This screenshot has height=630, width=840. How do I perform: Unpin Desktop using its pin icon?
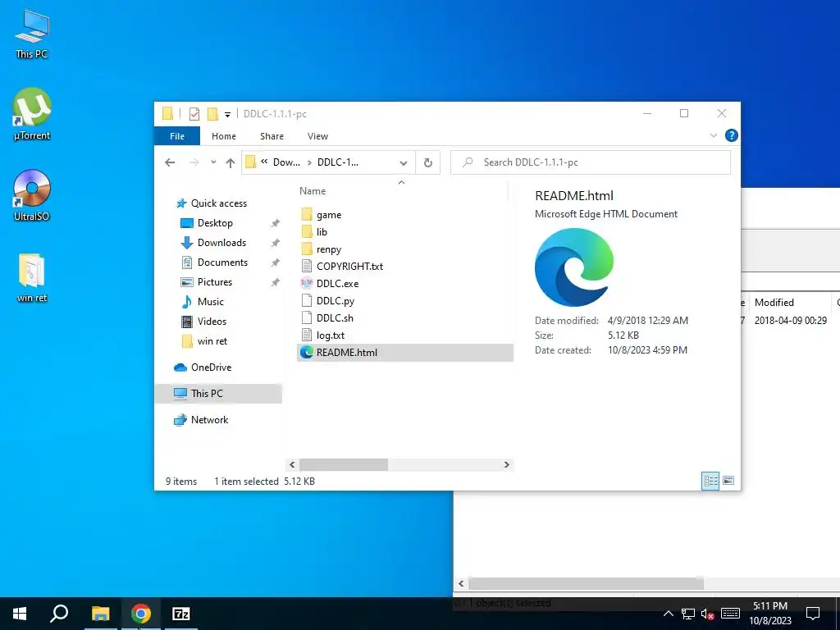click(x=275, y=223)
